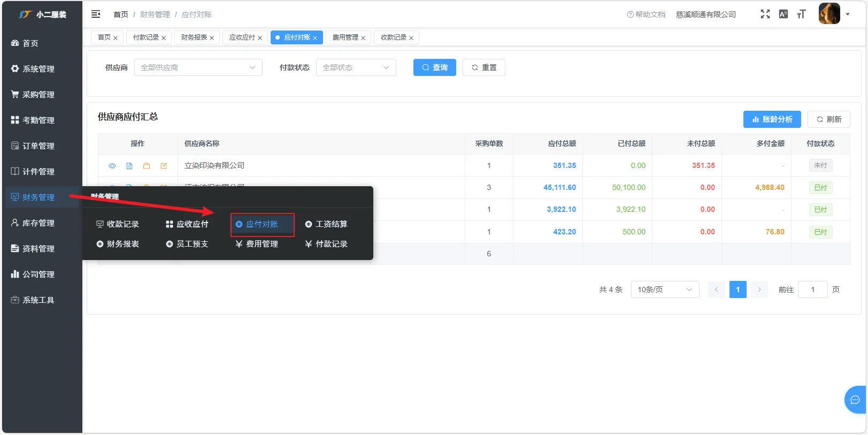Screen dimensions: 868x435
Task: Expand the avatar dropdown caret
Action: pos(848,14)
